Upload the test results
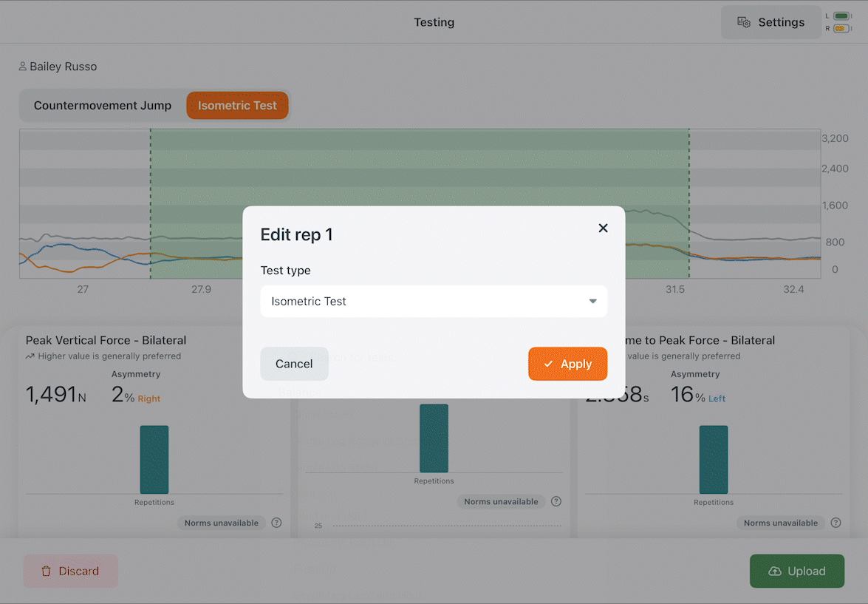The image size is (868, 604). (x=796, y=571)
